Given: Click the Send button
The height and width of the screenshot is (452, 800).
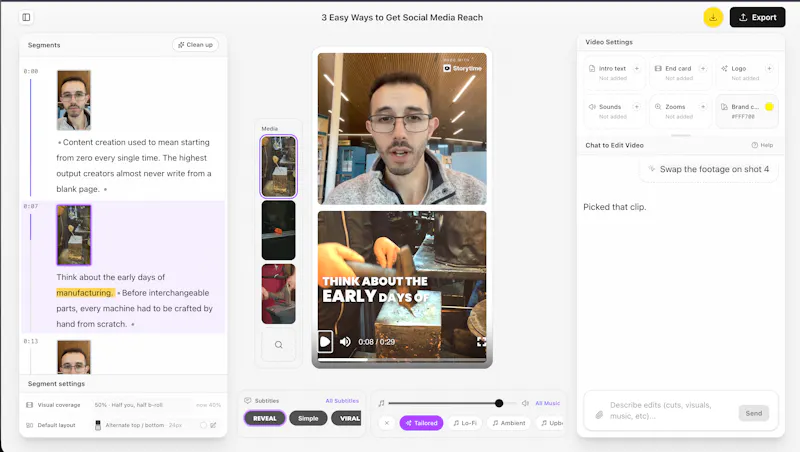Looking at the screenshot, I should 754,413.
